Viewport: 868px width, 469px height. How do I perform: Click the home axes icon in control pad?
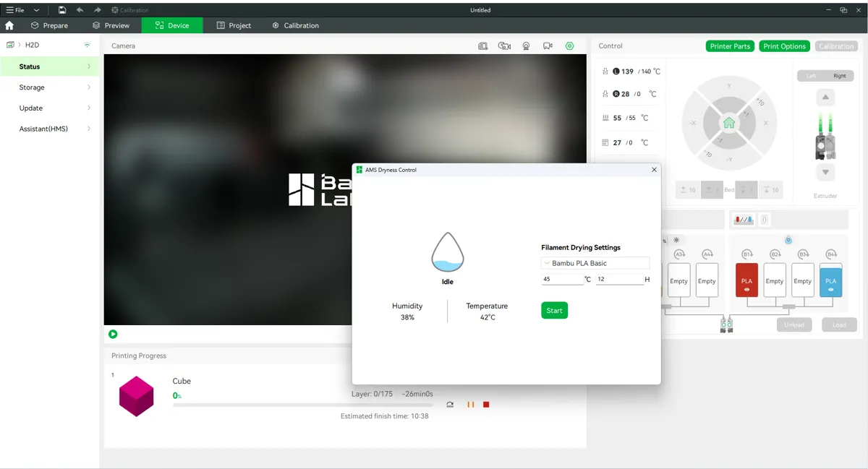pos(729,123)
